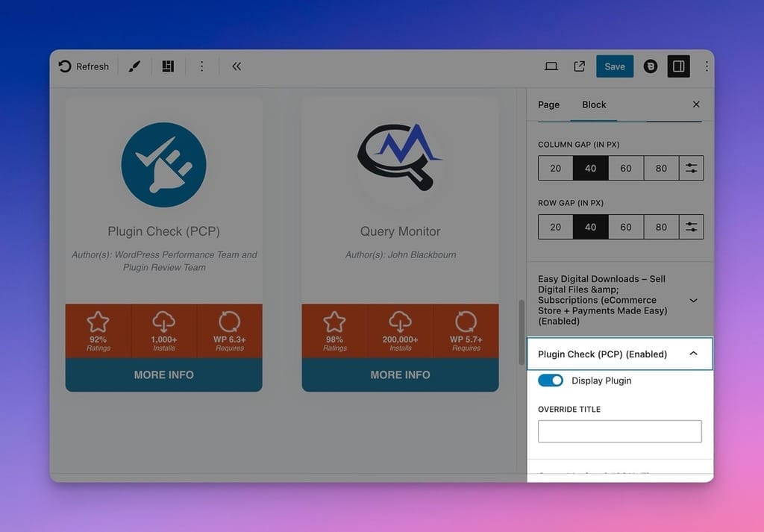Open the List View icon in the toolbar
This screenshot has height=532, width=764.
click(167, 66)
